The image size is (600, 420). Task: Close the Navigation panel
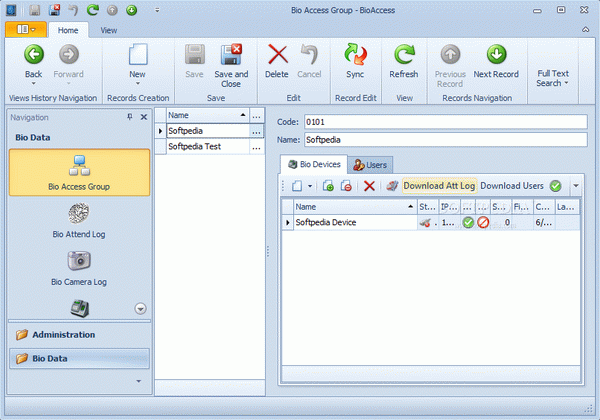point(144,117)
